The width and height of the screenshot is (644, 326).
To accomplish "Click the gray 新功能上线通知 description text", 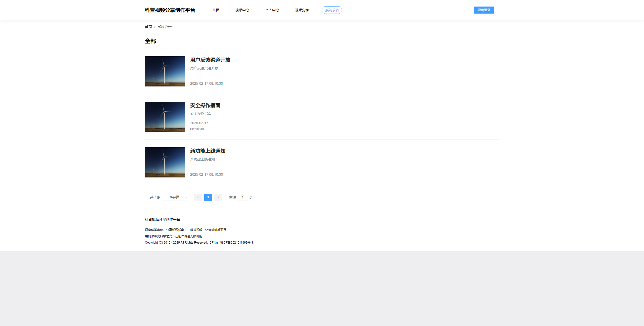I will [203, 159].
